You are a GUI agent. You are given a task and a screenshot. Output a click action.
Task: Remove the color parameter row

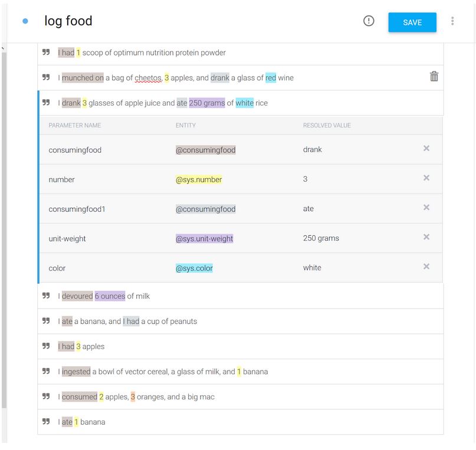tap(426, 267)
